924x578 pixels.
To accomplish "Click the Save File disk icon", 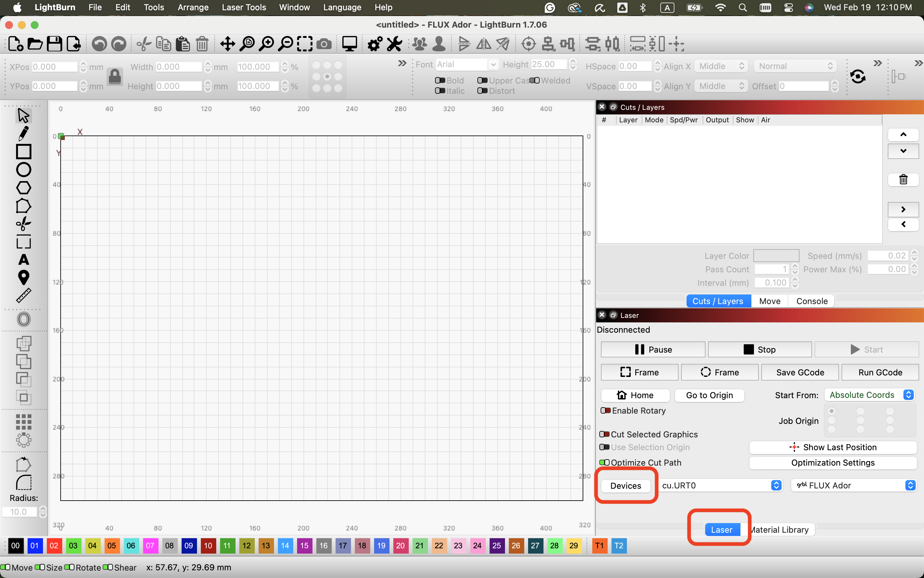I will click(x=54, y=44).
